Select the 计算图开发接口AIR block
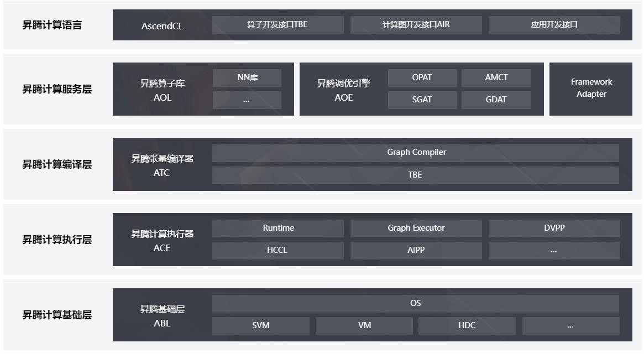Viewport: 644px width, 358px height. click(416, 25)
